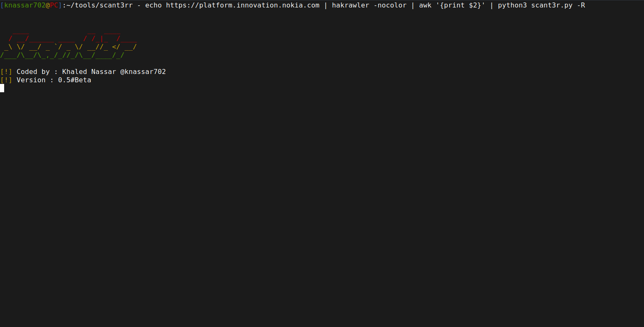The width and height of the screenshot is (644, 327).
Task: Click the echo command word
Action: point(153,5)
